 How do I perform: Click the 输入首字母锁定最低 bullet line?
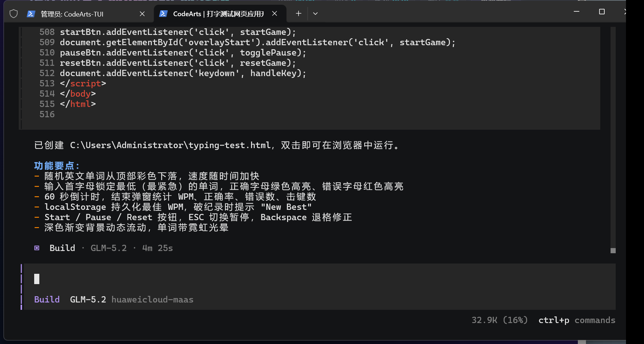[219, 186]
